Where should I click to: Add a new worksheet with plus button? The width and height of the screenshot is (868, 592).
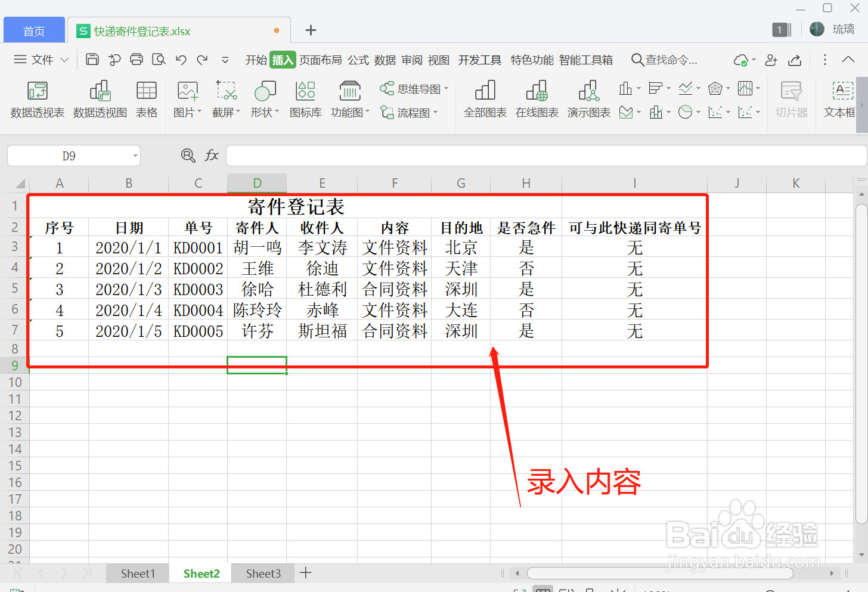point(305,573)
